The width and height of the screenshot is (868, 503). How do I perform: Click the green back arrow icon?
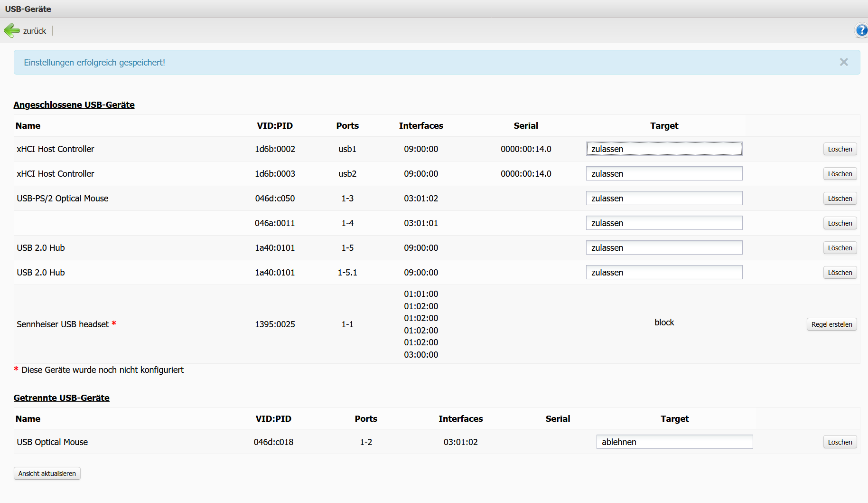11,31
